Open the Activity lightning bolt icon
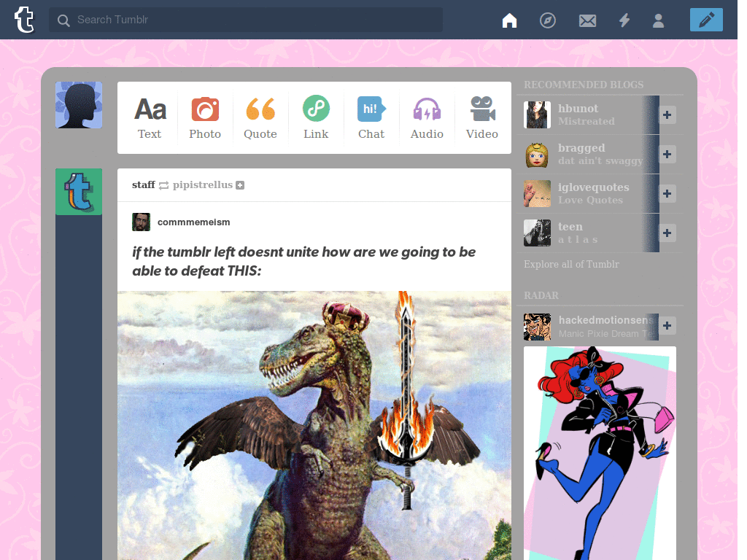The image size is (747, 560). coord(624,20)
